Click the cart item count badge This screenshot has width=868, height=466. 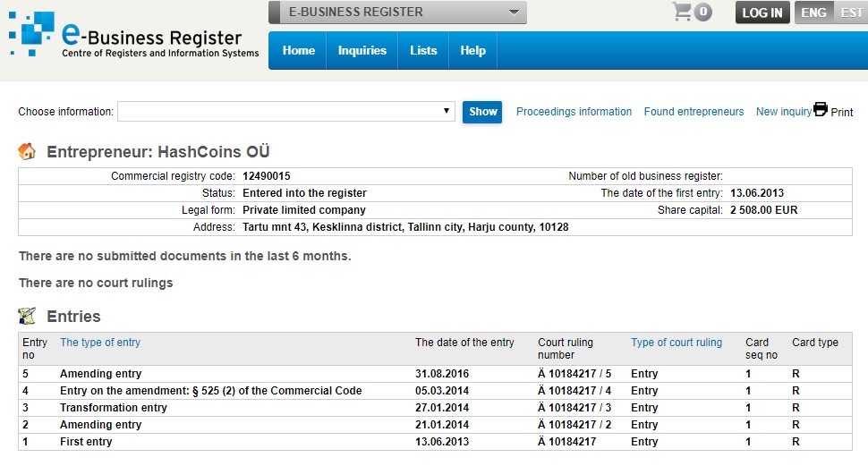click(703, 12)
